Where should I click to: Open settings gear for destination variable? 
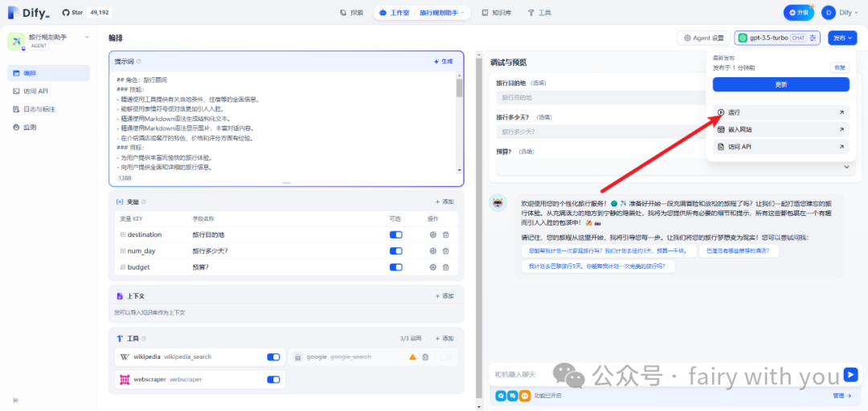click(432, 234)
